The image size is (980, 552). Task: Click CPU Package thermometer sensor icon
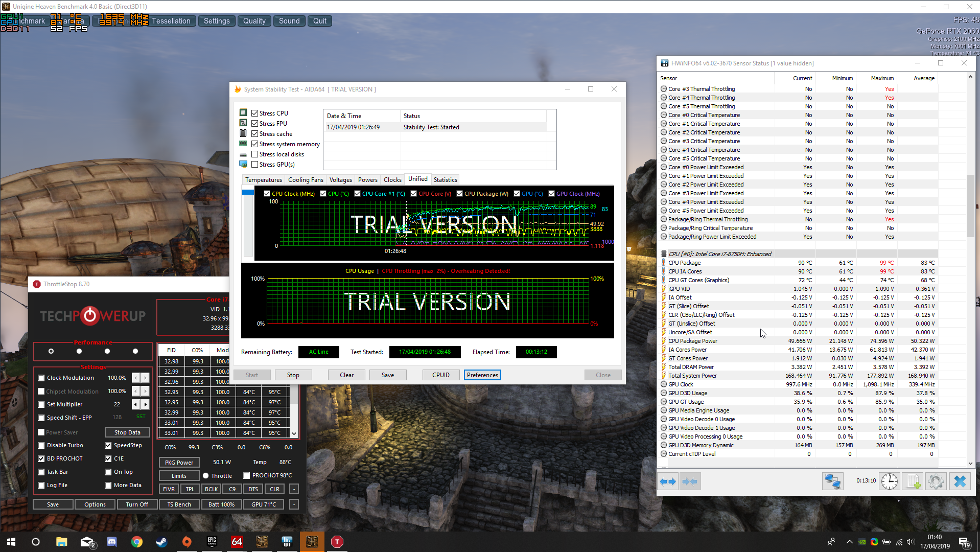click(664, 263)
